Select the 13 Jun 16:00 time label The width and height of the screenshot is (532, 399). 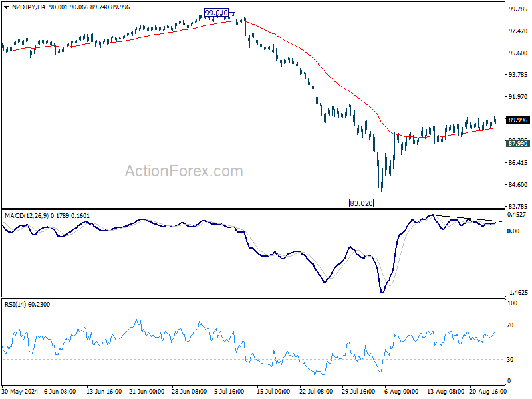(x=104, y=392)
